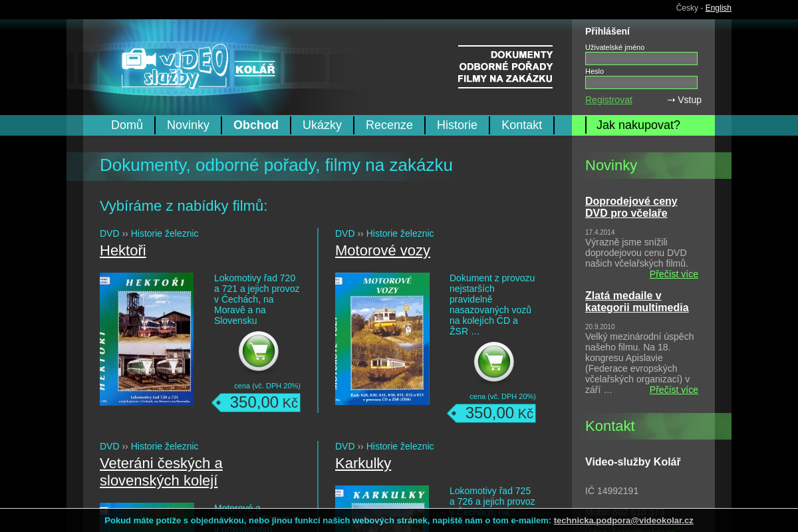Viewport: 798px width, 532px height.
Task: Open Historie železnic category above Veteráni
Action: pos(164,446)
